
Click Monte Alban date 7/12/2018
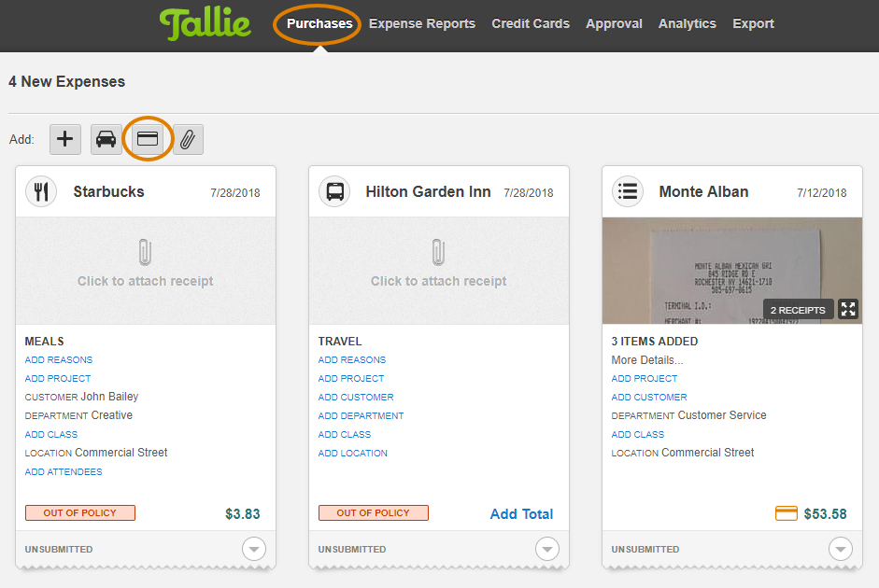click(x=822, y=193)
